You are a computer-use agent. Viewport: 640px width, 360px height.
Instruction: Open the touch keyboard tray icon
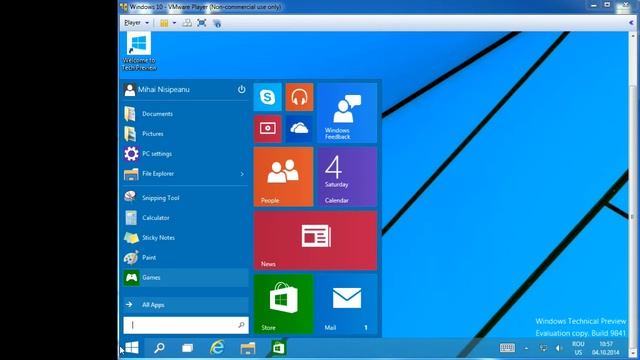coord(507,348)
